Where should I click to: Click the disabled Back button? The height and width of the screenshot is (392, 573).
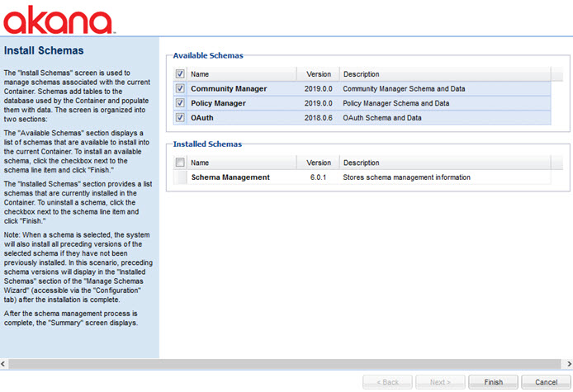tap(387, 382)
